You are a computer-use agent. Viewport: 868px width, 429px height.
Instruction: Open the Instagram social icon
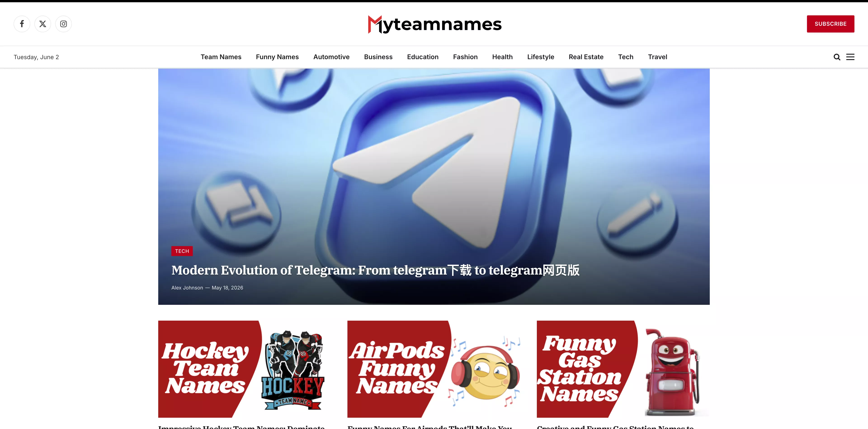63,24
